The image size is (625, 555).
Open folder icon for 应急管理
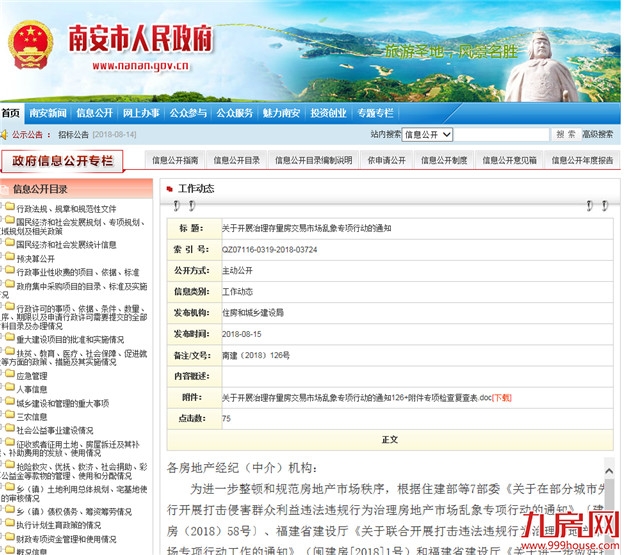point(10,374)
